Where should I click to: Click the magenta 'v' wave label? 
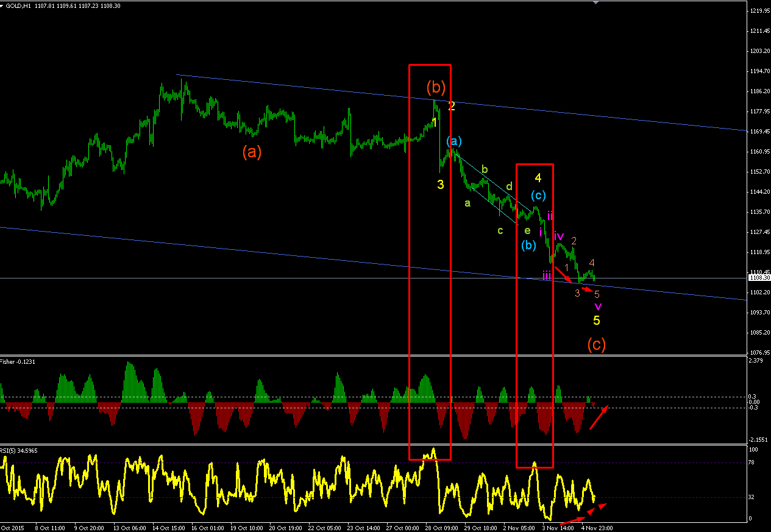[598, 306]
